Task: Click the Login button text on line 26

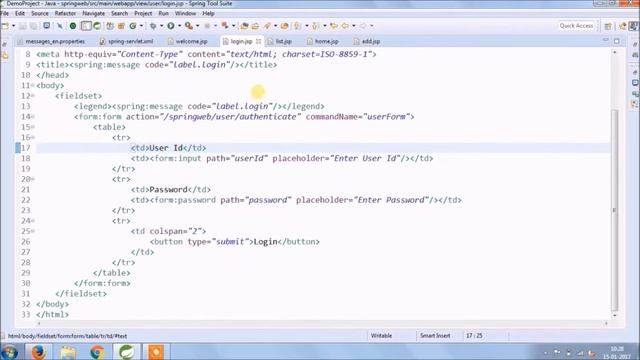Action: pyautogui.click(x=266, y=242)
